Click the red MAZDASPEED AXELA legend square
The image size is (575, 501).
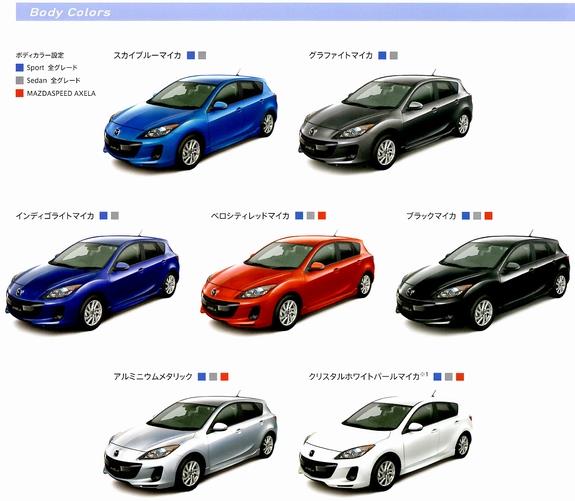20,93
